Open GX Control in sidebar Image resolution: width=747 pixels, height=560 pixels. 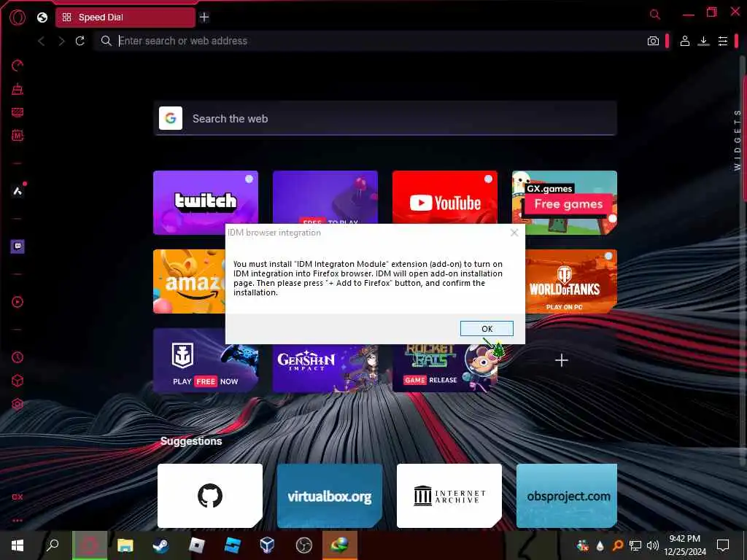(18, 66)
